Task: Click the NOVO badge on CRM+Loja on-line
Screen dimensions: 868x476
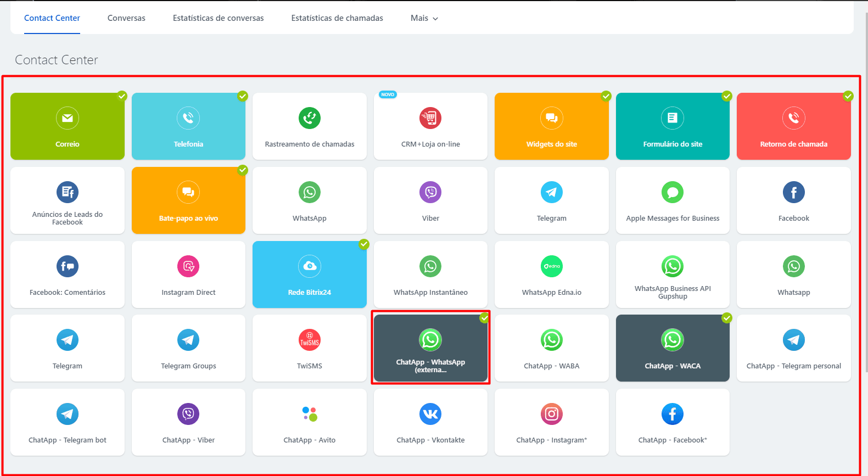Action: 388,94
